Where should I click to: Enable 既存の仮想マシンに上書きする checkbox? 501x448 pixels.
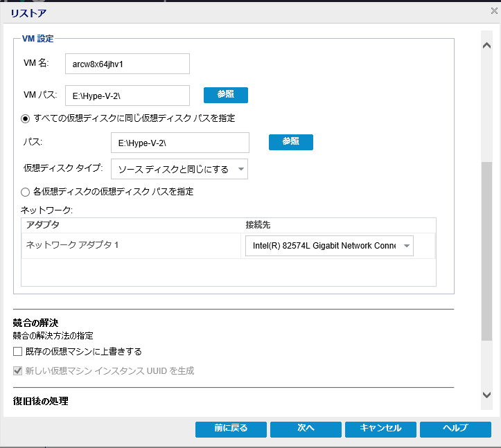17,352
